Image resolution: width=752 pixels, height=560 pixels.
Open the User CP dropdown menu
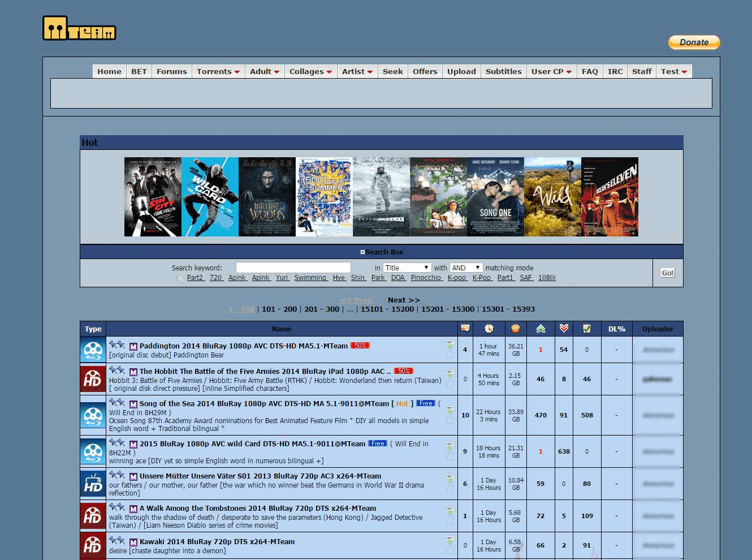point(551,71)
